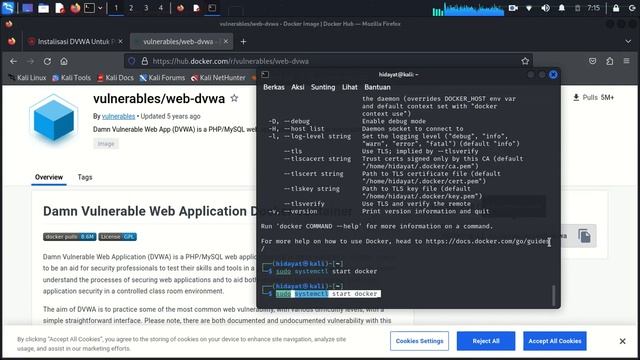Click the Image tag label
The image size is (640, 360).
pyautogui.click(x=106, y=144)
